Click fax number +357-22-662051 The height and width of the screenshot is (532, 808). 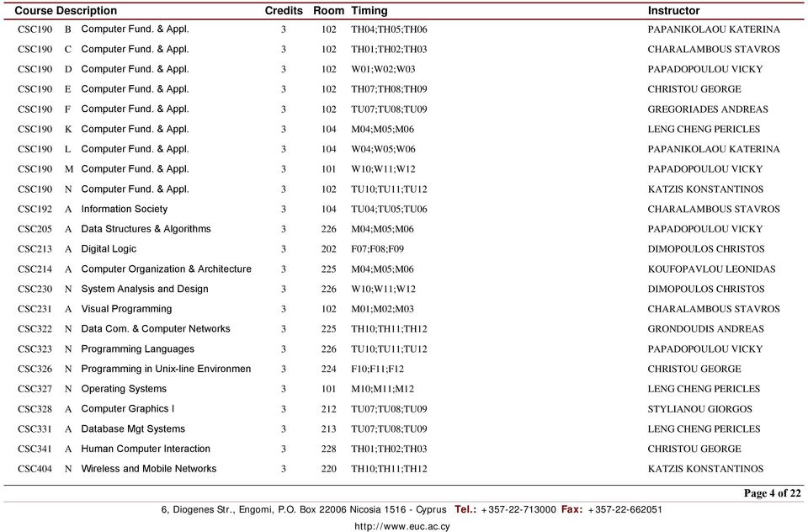pyautogui.click(x=625, y=509)
